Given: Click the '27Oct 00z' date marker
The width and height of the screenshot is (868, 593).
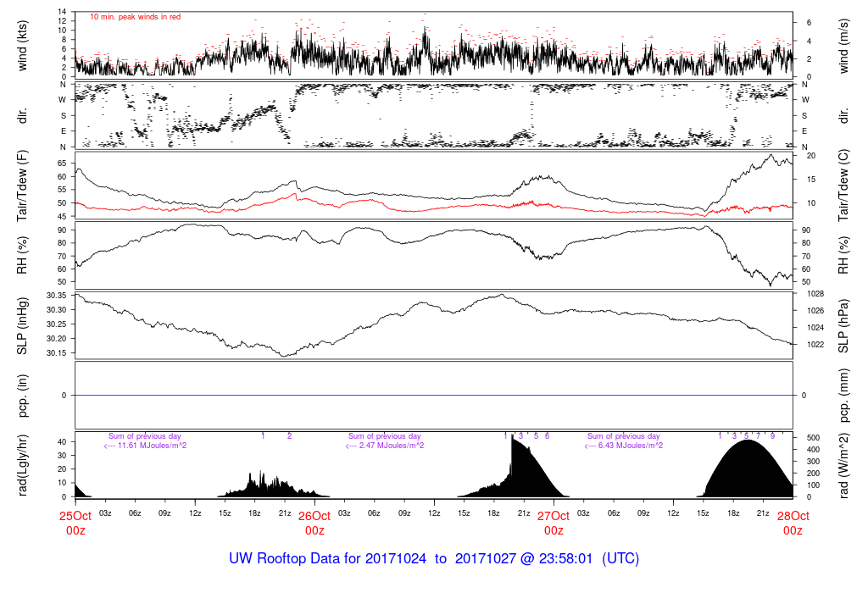Looking at the screenshot, I should [x=554, y=523].
